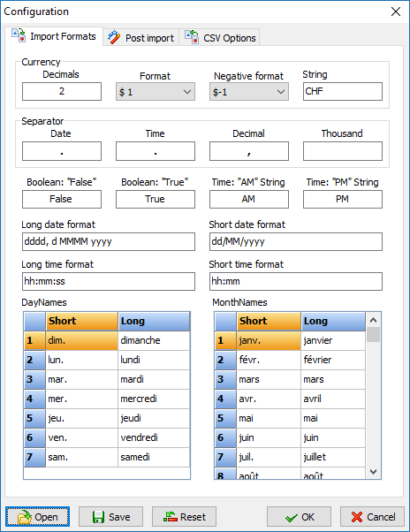Viewport: 410px width, 532px height.
Task: Click the Decimal separator field
Action: tap(249, 151)
